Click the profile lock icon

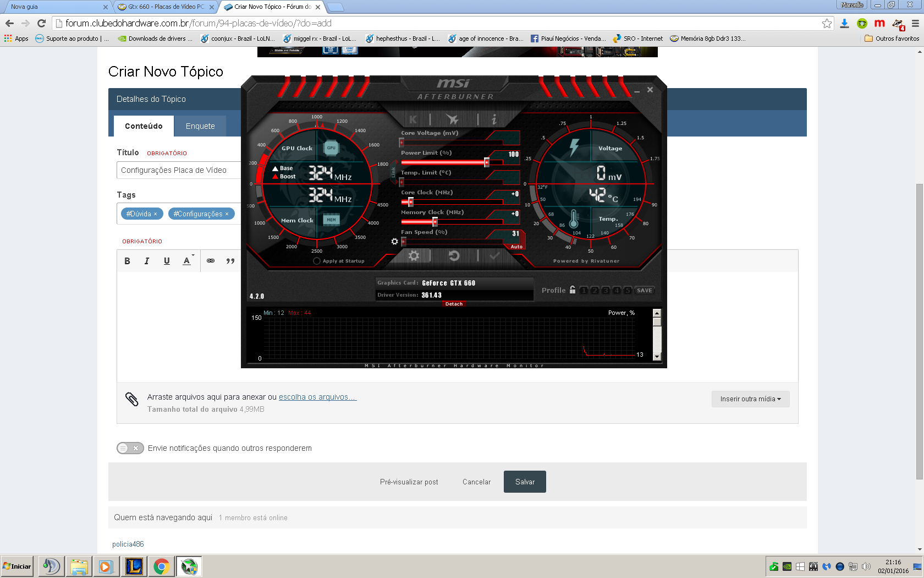(573, 290)
